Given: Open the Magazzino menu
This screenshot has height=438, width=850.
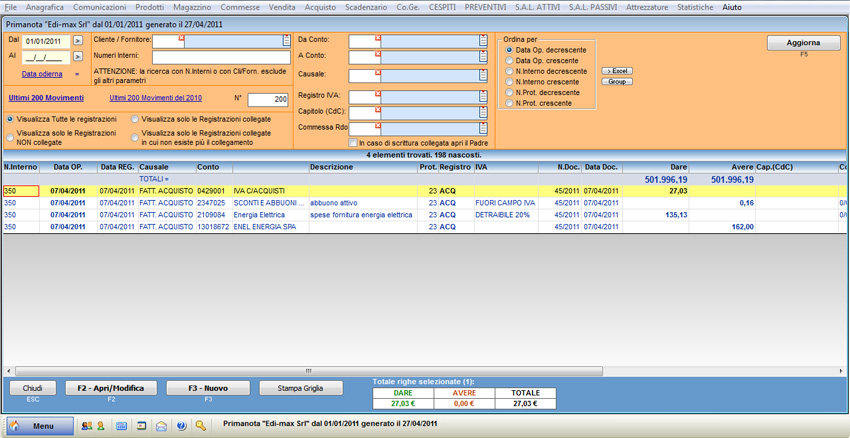Looking at the screenshot, I should click(x=192, y=7).
